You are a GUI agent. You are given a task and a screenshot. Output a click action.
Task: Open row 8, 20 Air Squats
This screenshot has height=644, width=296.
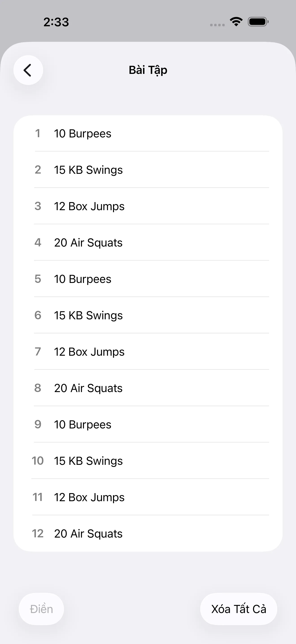click(148, 388)
